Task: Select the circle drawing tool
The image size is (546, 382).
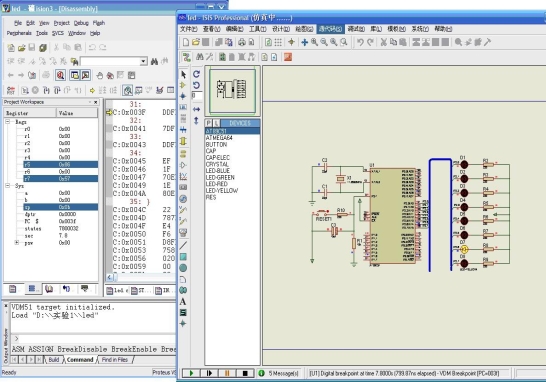Action: pyautogui.click(x=183, y=268)
